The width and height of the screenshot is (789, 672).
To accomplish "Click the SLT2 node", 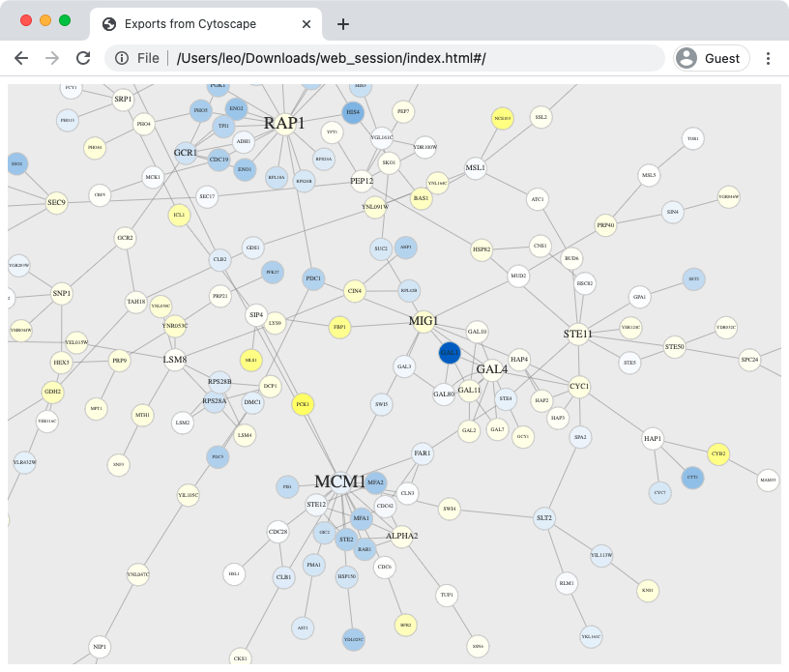I will point(544,518).
